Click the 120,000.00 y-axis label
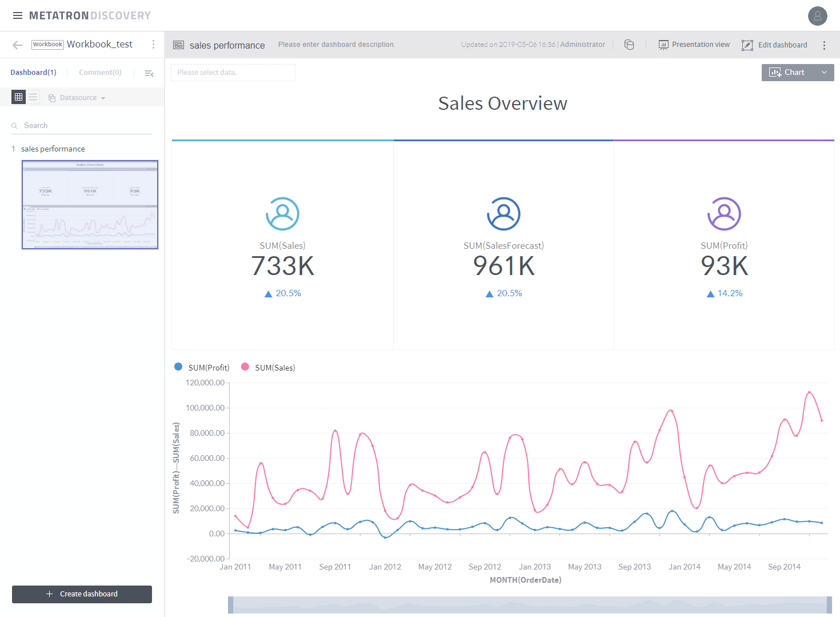 pyautogui.click(x=205, y=383)
